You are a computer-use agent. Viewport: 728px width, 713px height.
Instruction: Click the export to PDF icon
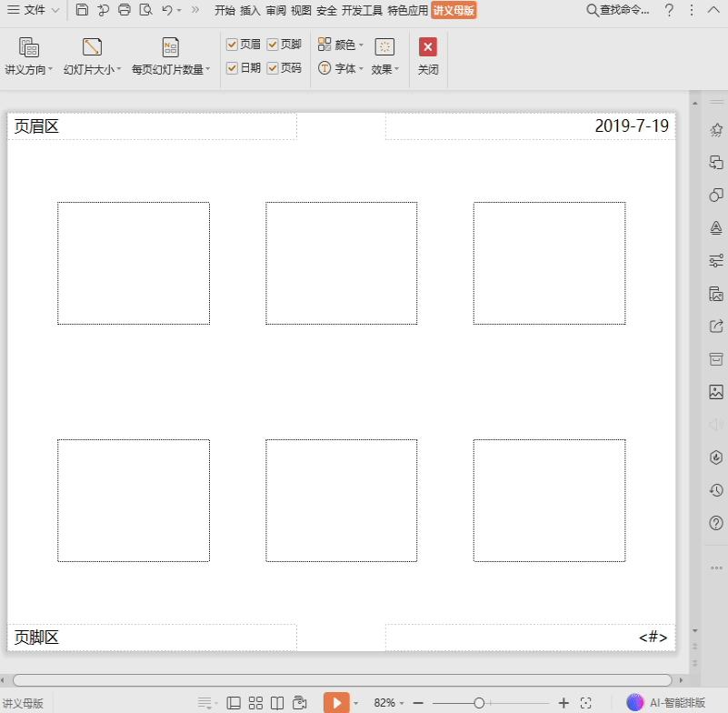(x=103, y=10)
